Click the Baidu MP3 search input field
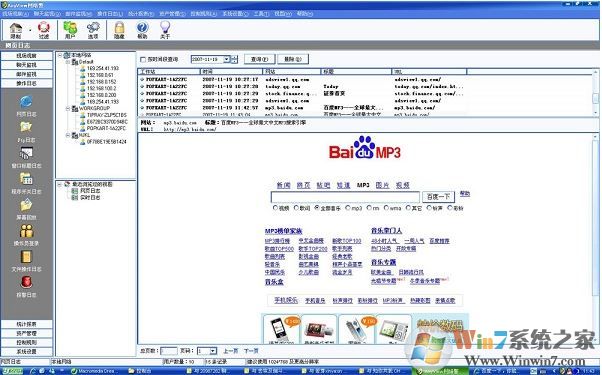This screenshot has height=375, width=602. tap(346, 197)
